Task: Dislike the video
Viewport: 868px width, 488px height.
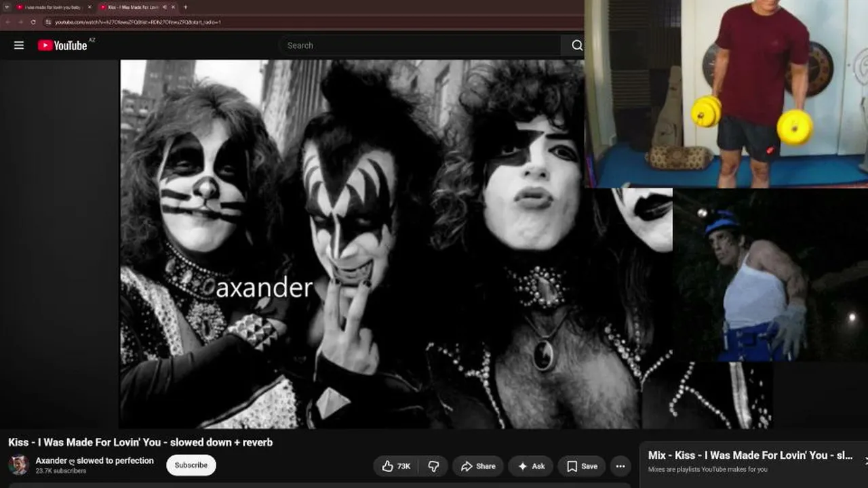Action: [433, 466]
